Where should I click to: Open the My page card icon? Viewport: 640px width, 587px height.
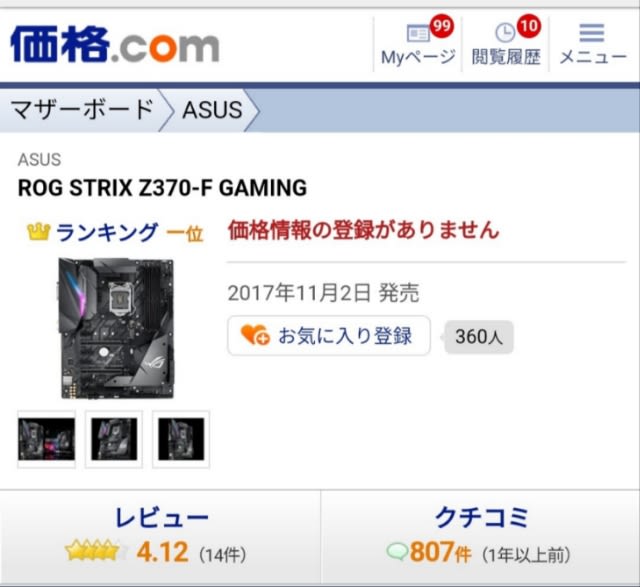point(418,33)
